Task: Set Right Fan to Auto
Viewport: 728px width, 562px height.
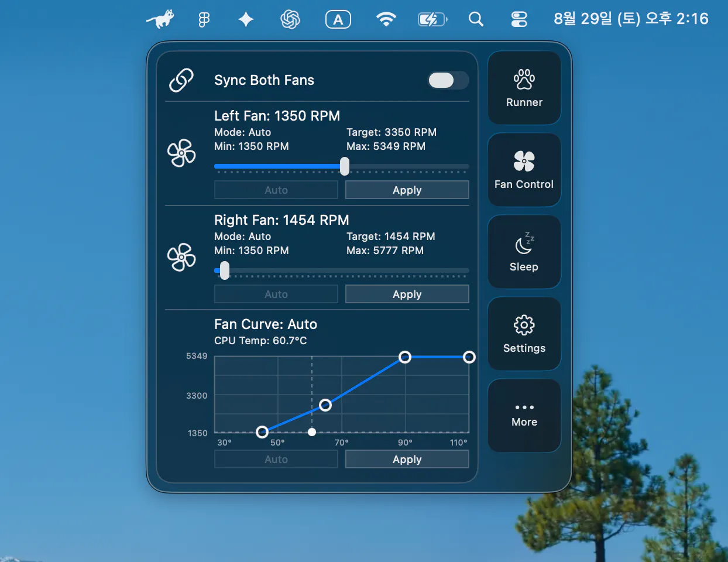Action: (x=276, y=294)
